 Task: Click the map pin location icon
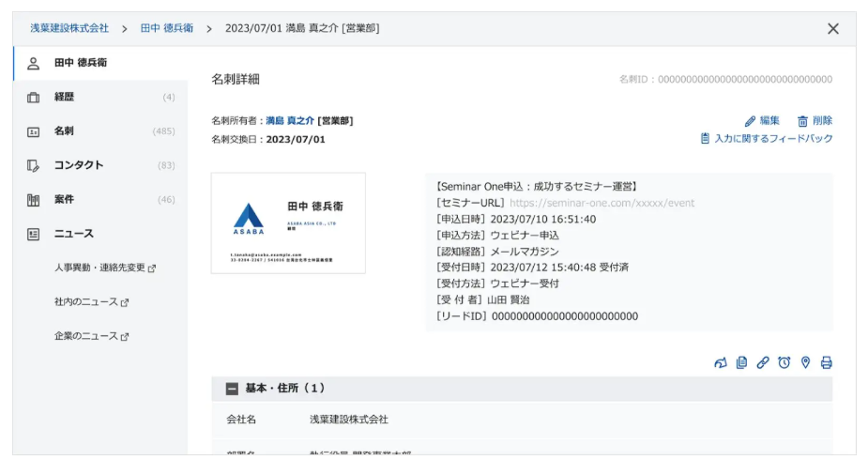[805, 362]
